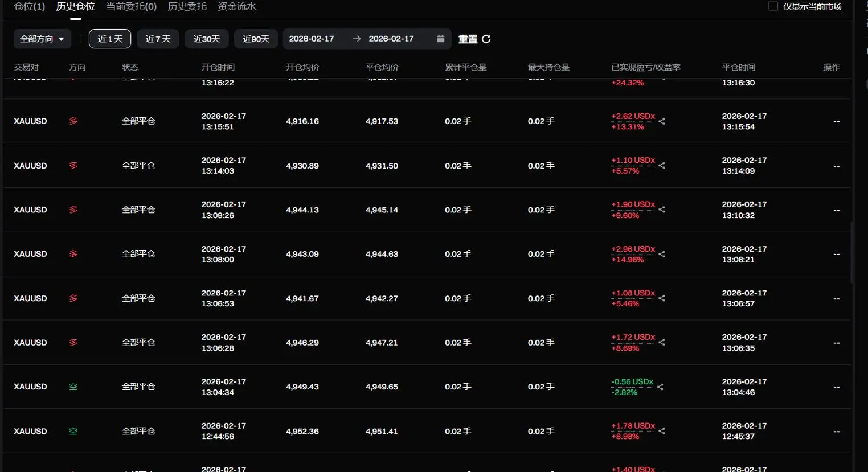The width and height of the screenshot is (868, 472).
Task: Click 空 direction in the 13:04:34 row
Action: pos(73,387)
